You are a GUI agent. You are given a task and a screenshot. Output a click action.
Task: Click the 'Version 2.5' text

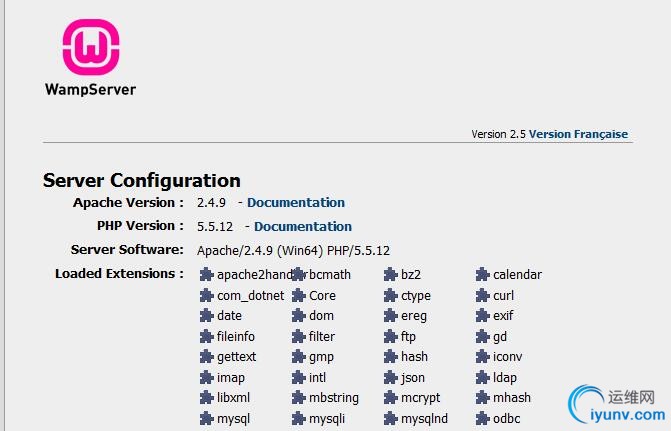click(499, 134)
